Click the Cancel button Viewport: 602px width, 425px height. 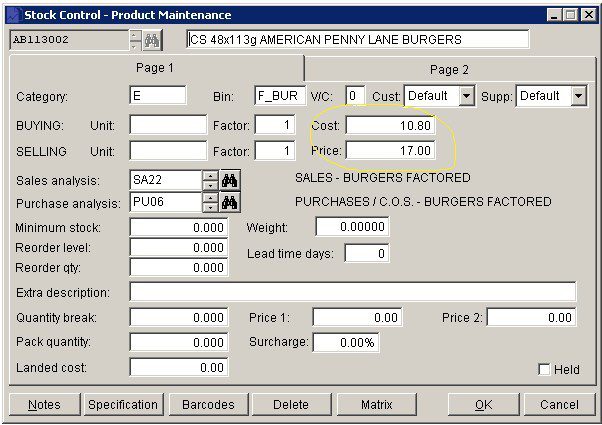[x=559, y=405]
